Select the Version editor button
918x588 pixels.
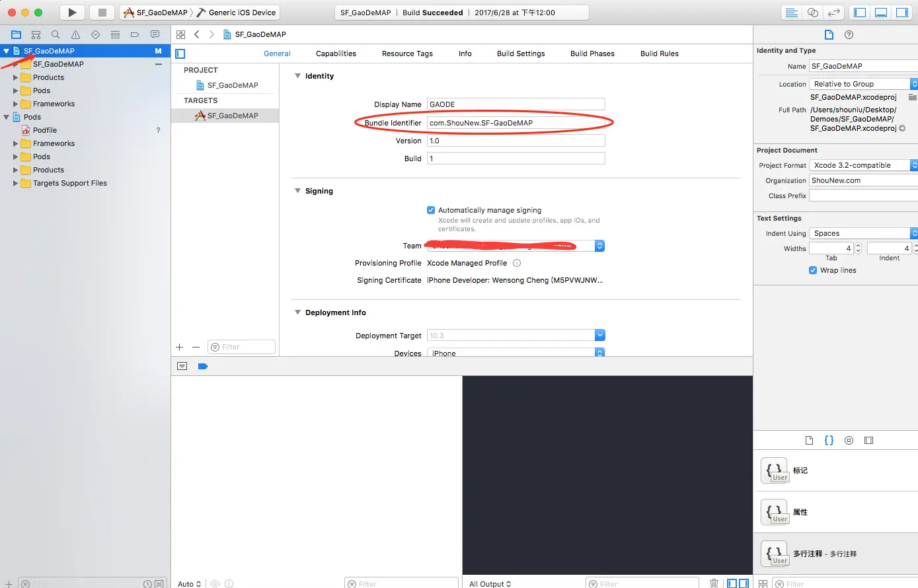click(x=834, y=13)
